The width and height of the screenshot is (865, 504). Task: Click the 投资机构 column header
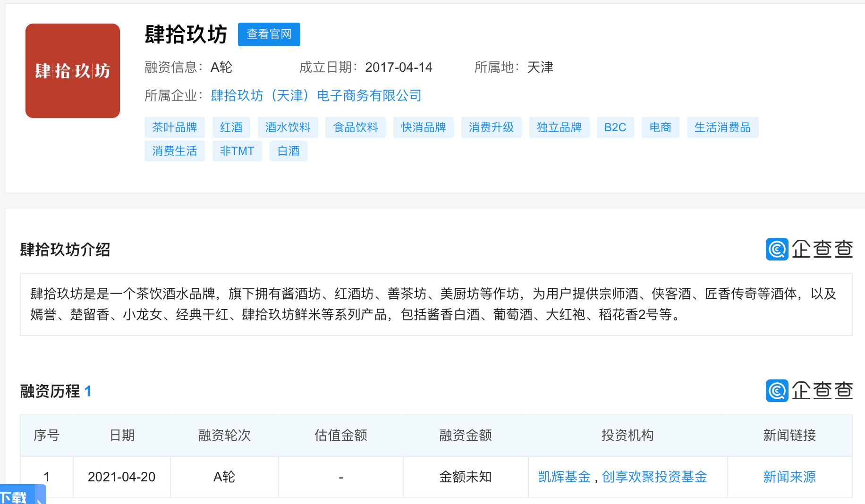pyautogui.click(x=628, y=435)
